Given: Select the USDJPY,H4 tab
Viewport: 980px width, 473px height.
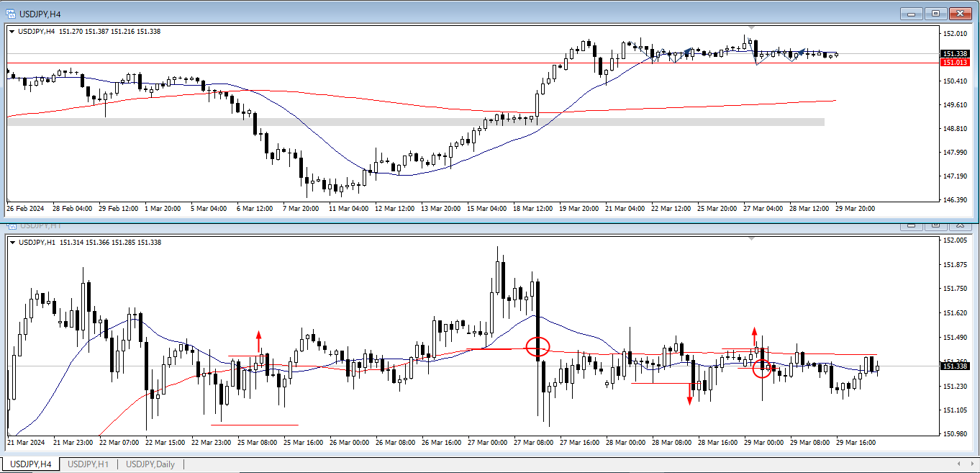Looking at the screenshot, I should coord(30,464).
